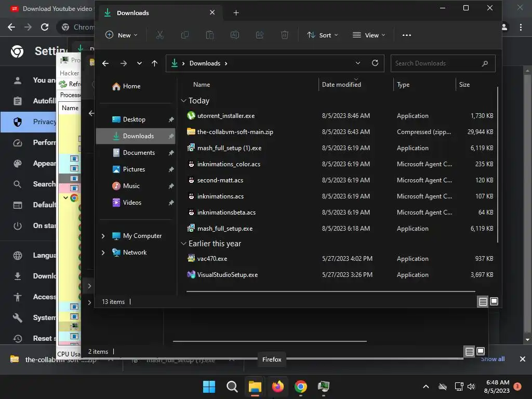Click the Paste icon in Explorer toolbar
Screen dimensions: 532x399
click(210, 35)
